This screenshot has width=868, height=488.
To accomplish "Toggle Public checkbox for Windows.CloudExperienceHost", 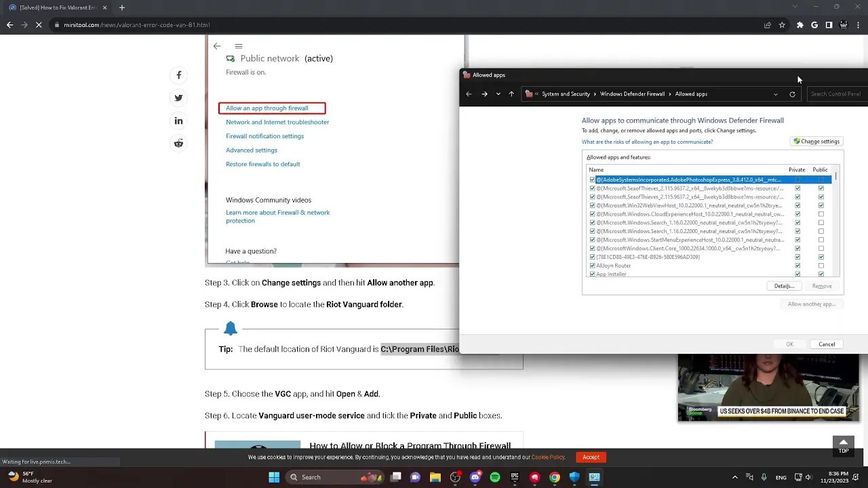I will [x=821, y=214].
